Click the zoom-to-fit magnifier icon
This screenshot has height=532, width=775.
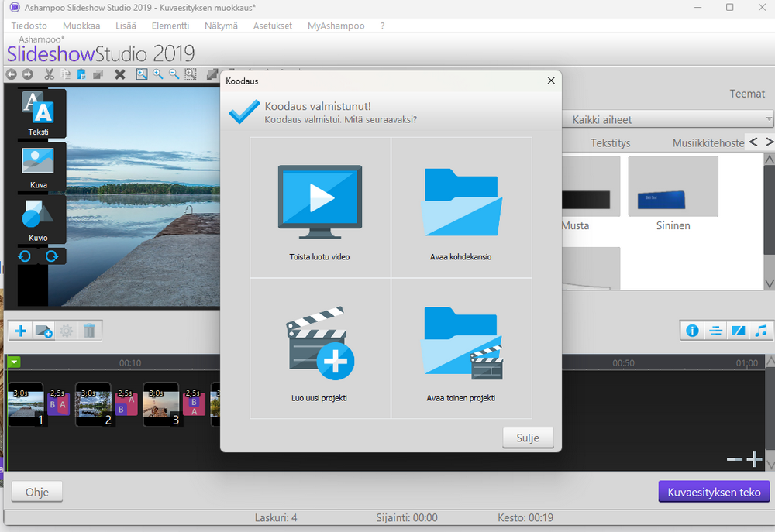click(142, 74)
